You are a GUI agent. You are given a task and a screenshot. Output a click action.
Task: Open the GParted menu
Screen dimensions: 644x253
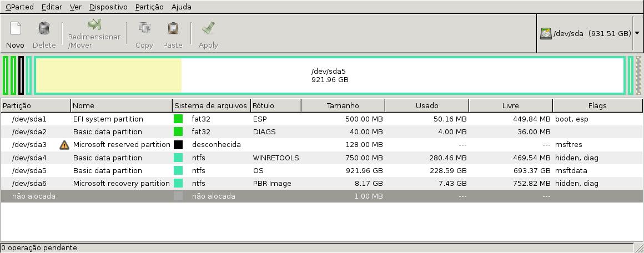(x=19, y=7)
